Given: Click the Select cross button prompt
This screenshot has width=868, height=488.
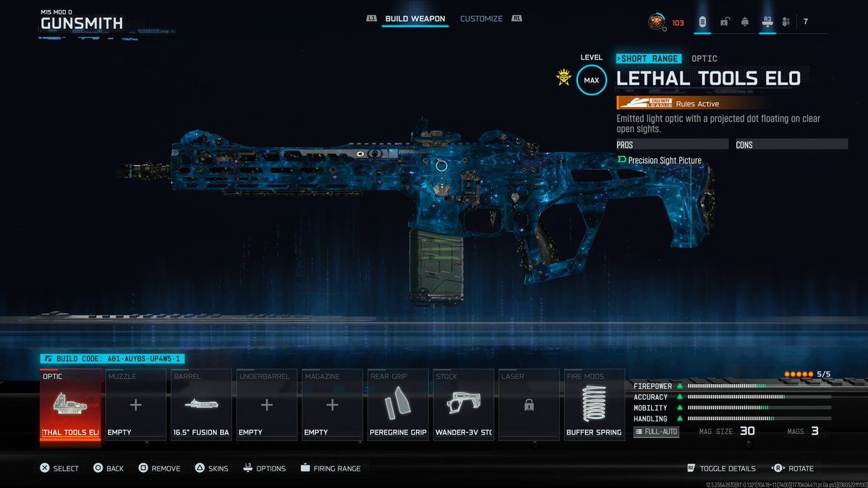Looking at the screenshot, I should pos(59,468).
